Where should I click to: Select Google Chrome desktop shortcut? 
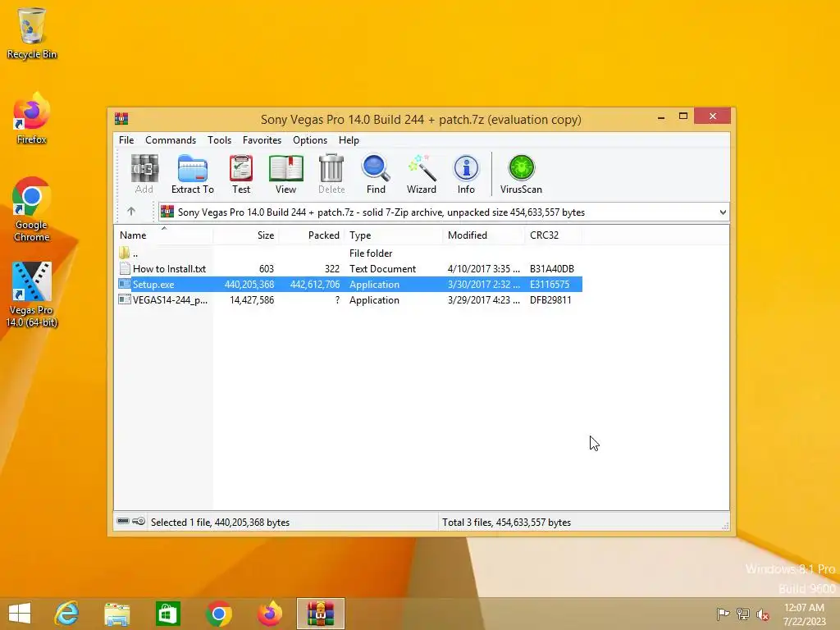pyautogui.click(x=31, y=209)
